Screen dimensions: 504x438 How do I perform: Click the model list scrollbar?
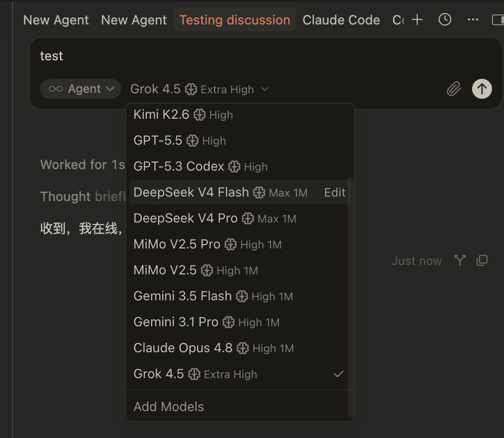(351, 297)
